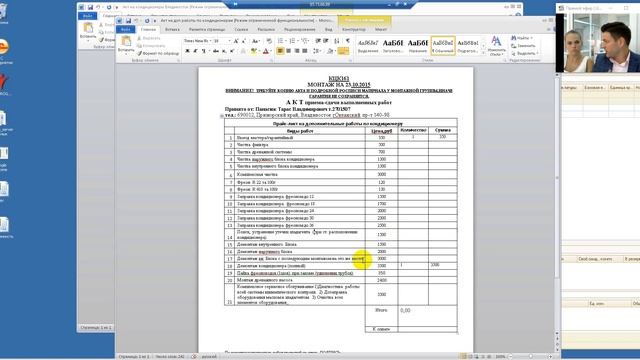Toggle subscript formatting

(224, 51)
